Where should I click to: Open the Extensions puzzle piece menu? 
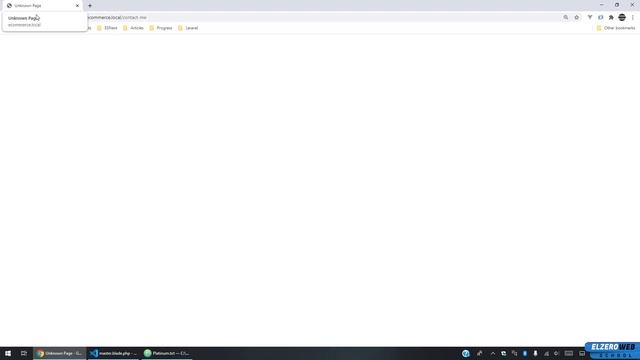pyautogui.click(x=611, y=18)
